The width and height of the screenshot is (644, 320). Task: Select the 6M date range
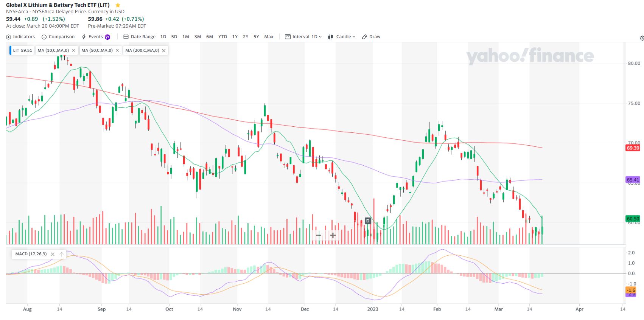click(210, 37)
